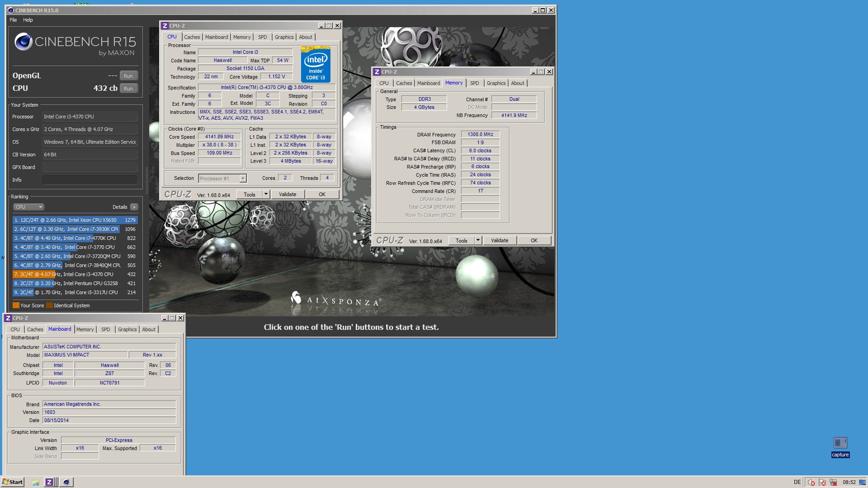Switch to the CPU tab in the Mainboard window

15,329
